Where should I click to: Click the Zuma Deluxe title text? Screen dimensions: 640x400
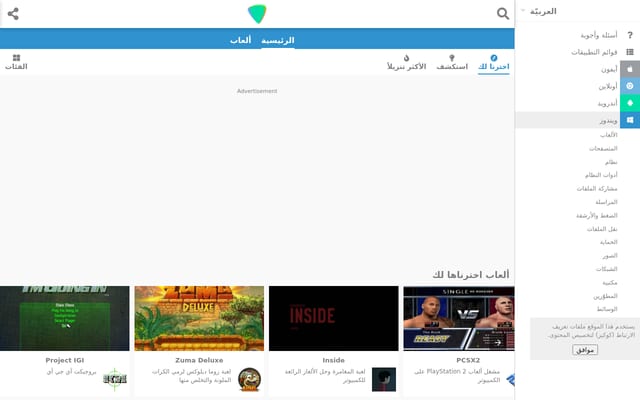[199, 360]
